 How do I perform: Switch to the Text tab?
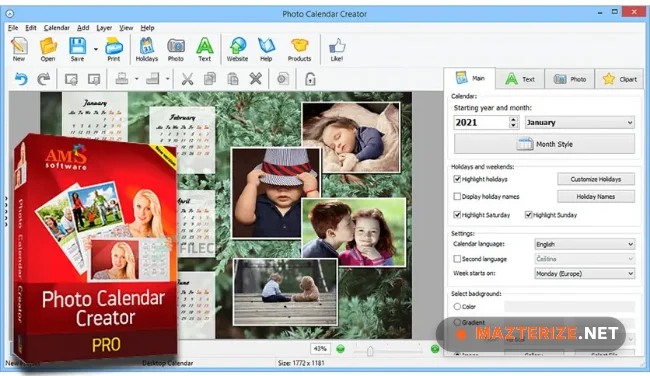coord(520,79)
